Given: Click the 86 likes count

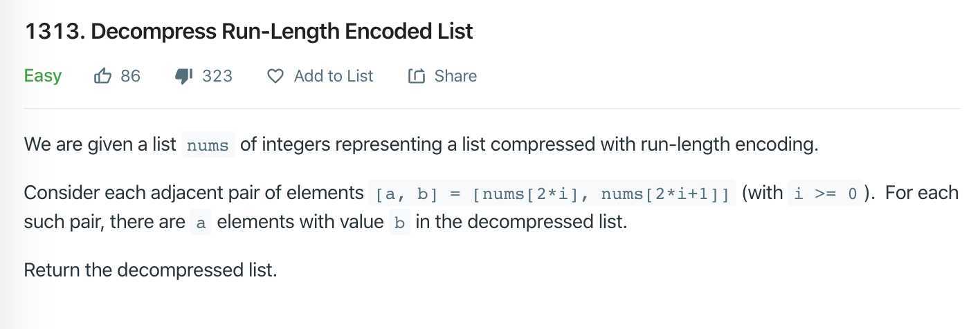Looking at the screenshot, I should (x=130, y=76).
